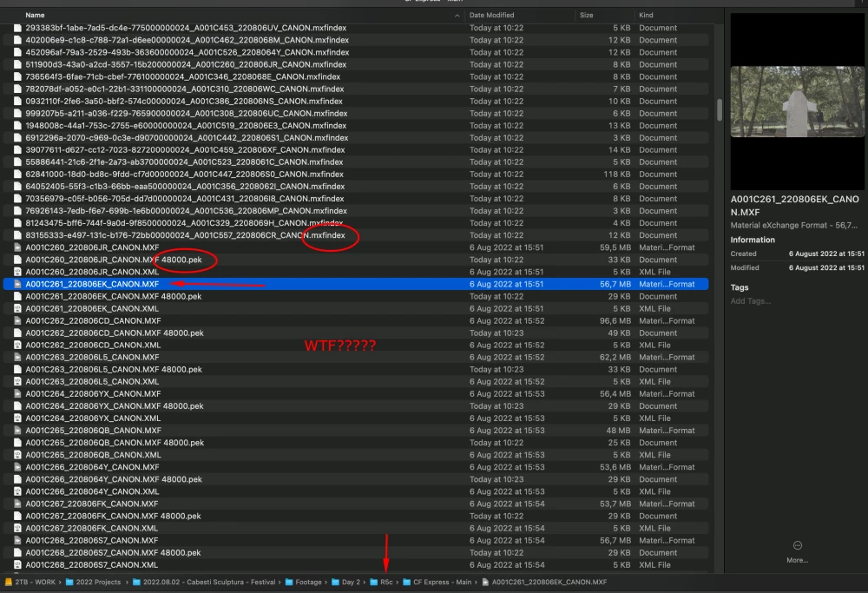Select A001C261_220806EK_CANON.MXF in the path bar
Screen dimensions: 868x593
tap(544, 582)
